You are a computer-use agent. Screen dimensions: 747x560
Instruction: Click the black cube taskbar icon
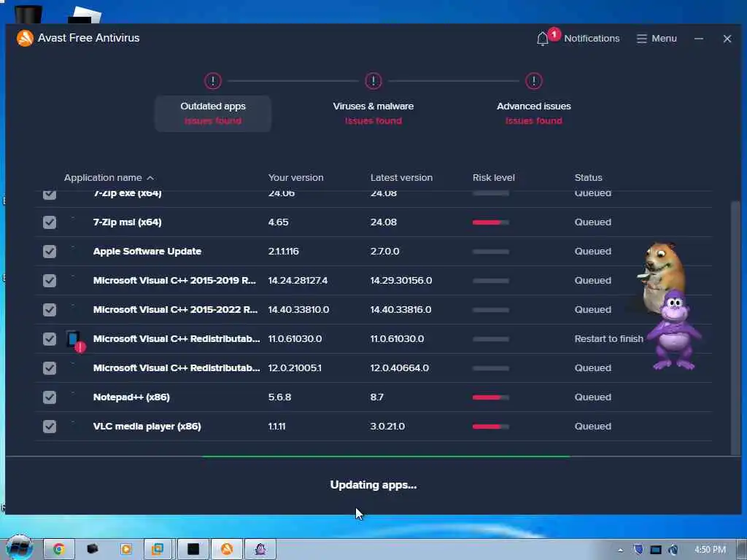click(x=93, y=549)
